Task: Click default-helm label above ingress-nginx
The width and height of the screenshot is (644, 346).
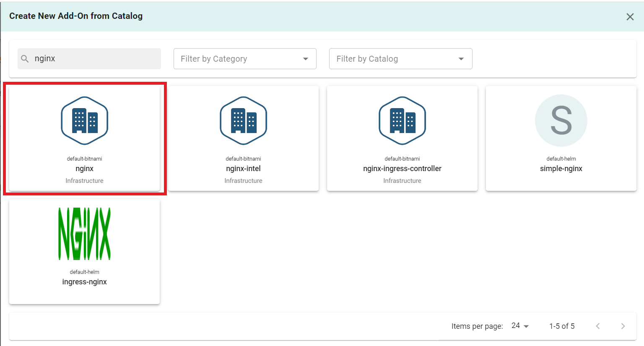Action: [85, 272]
